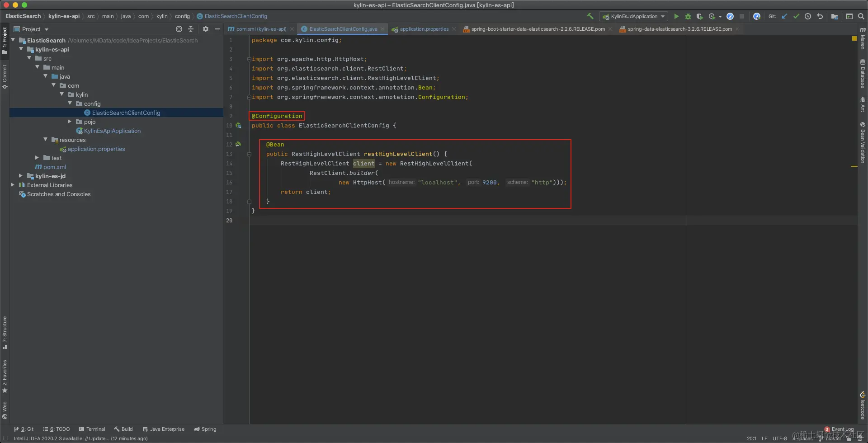
Task: Open the Event Log in the status bar
Action: pos(842,429)
